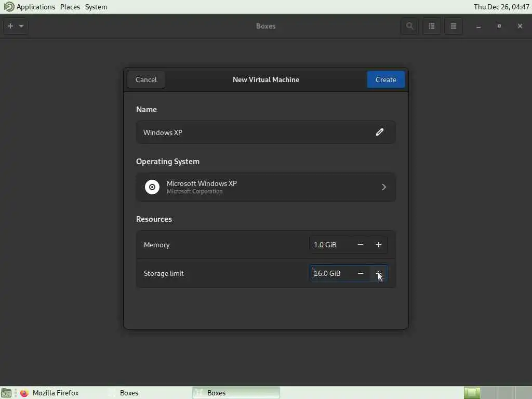Click the Storage limit 16.0 GiB field

click(x=331, y=273)
